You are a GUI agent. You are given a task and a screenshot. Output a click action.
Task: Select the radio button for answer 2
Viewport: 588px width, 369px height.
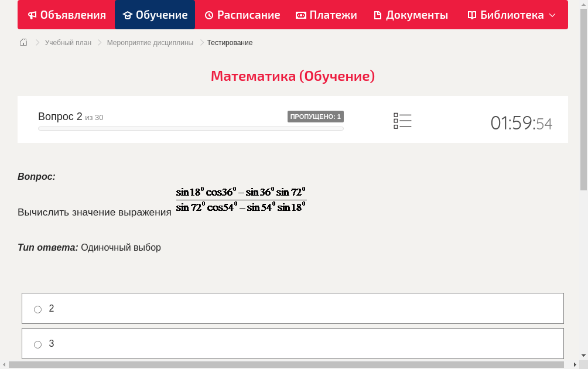click(37, 309)
